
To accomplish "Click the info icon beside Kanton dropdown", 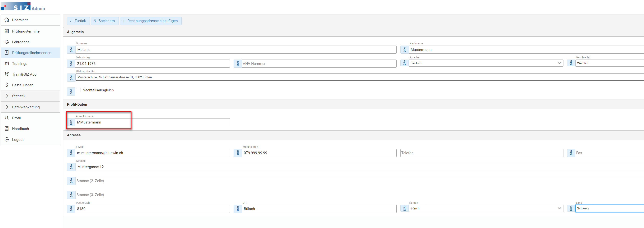I will [404, 208].
